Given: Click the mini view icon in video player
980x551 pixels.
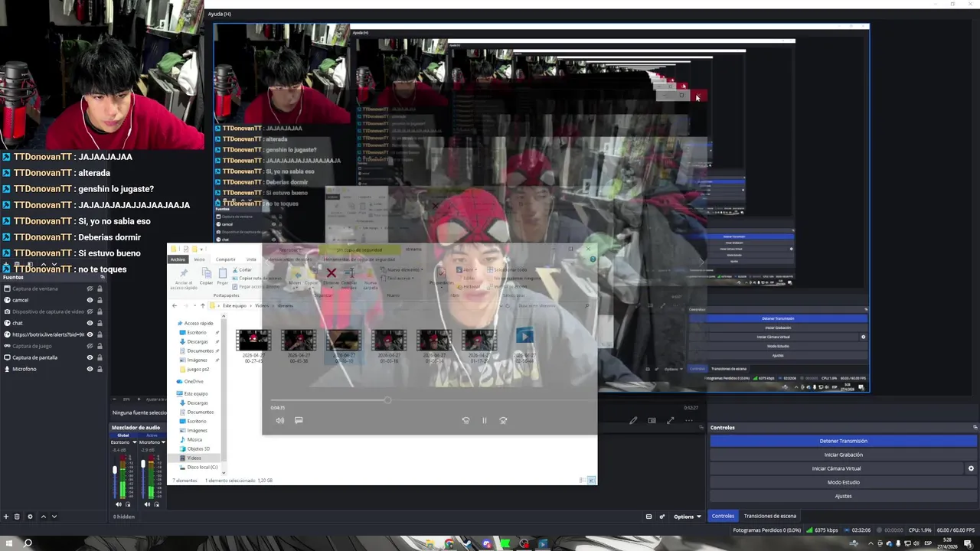Looking at the screenshot, I should click(652, 420).
